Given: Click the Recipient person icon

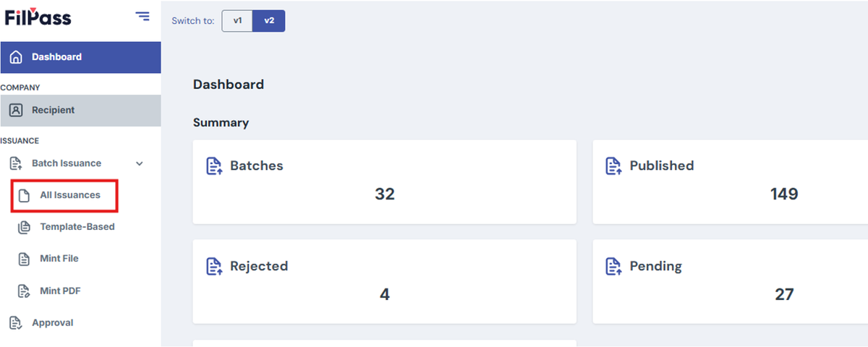Looking at the screenshot, I should [x=16, y=111].
